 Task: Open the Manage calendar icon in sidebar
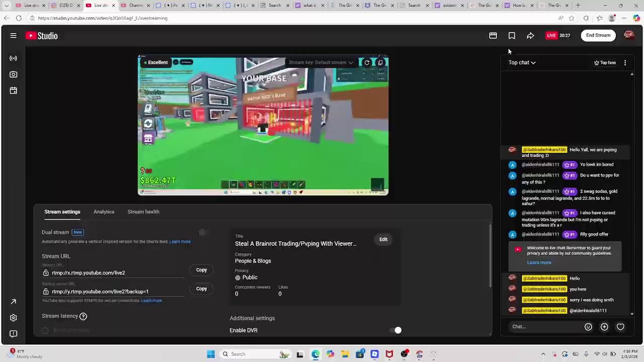(x=14, y=90)
